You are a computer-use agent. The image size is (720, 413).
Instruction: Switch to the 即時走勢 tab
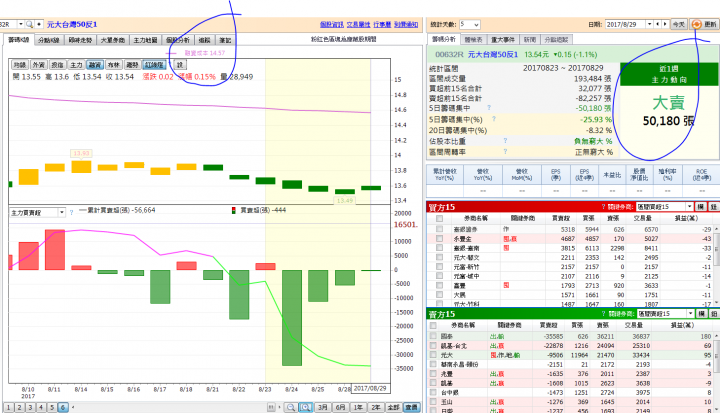pyautogui.click(x=80, y=40)
